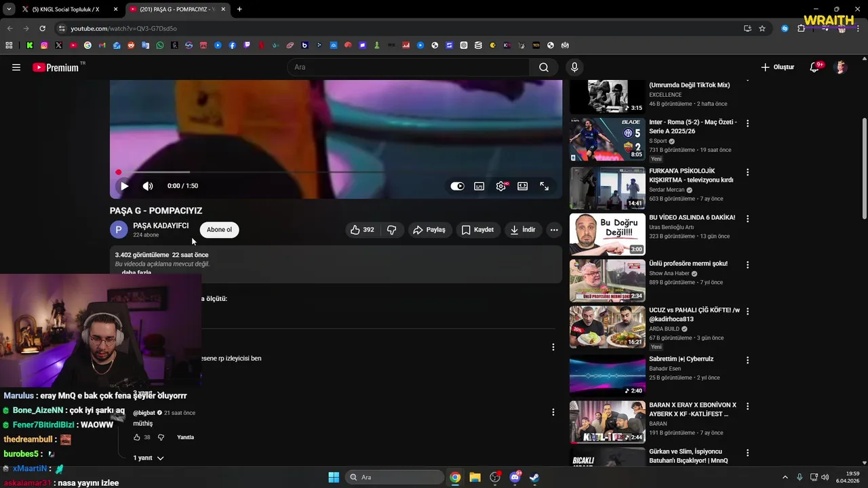The image size is (868, 488).
Task: Focus the YouTube Ara search field
Action: 408,67
